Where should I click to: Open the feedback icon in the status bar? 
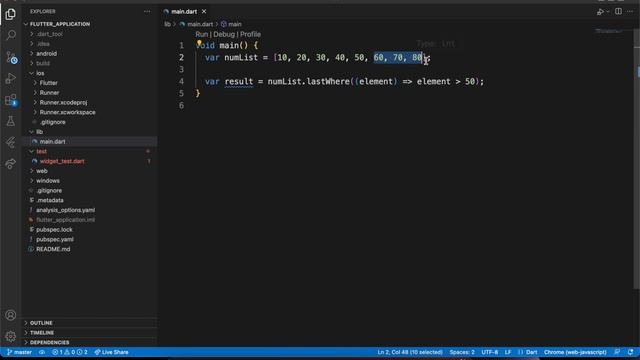click(618, 352)
